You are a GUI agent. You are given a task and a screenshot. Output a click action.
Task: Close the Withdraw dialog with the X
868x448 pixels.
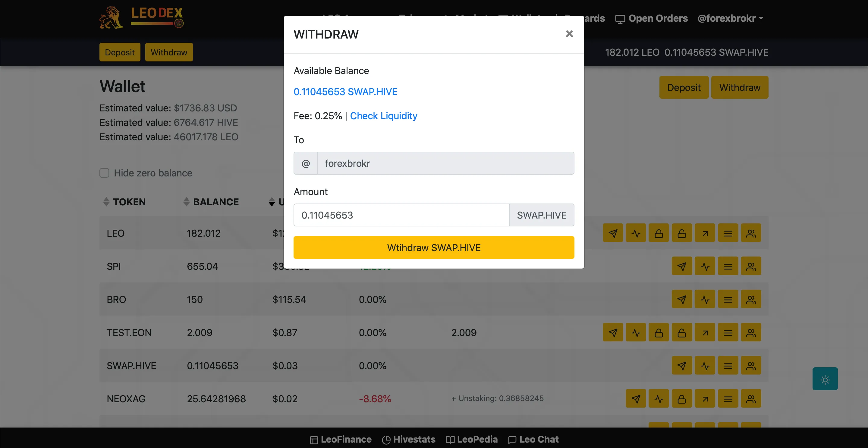(x=569, y=34)
